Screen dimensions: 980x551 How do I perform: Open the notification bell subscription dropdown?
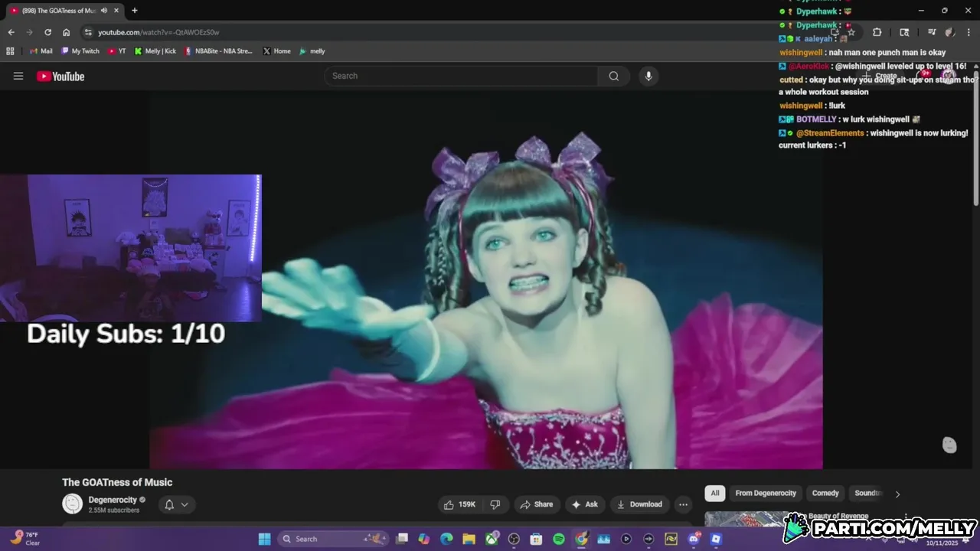pyautogui.click(x=177, y=504)
